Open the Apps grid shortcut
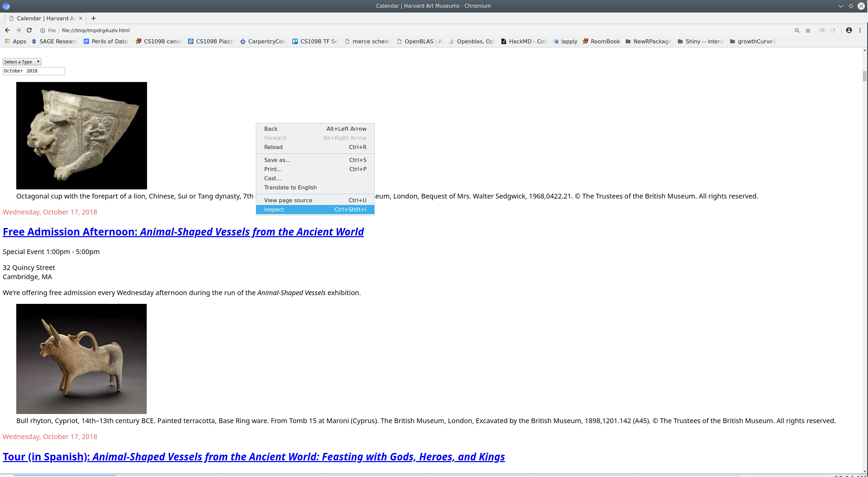Image resolution: width=868 pixels, height=477 pixels. [x=15, y=41]
